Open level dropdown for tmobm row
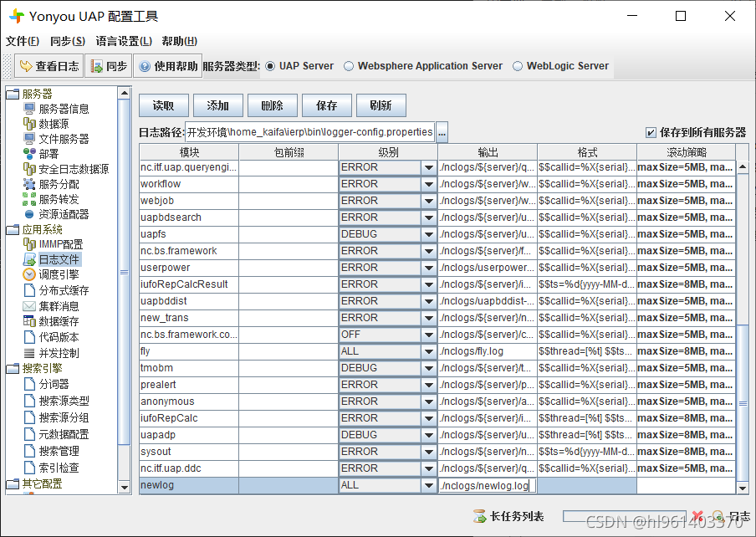Viewport: 756px width, 537px height. coord(428,368)
